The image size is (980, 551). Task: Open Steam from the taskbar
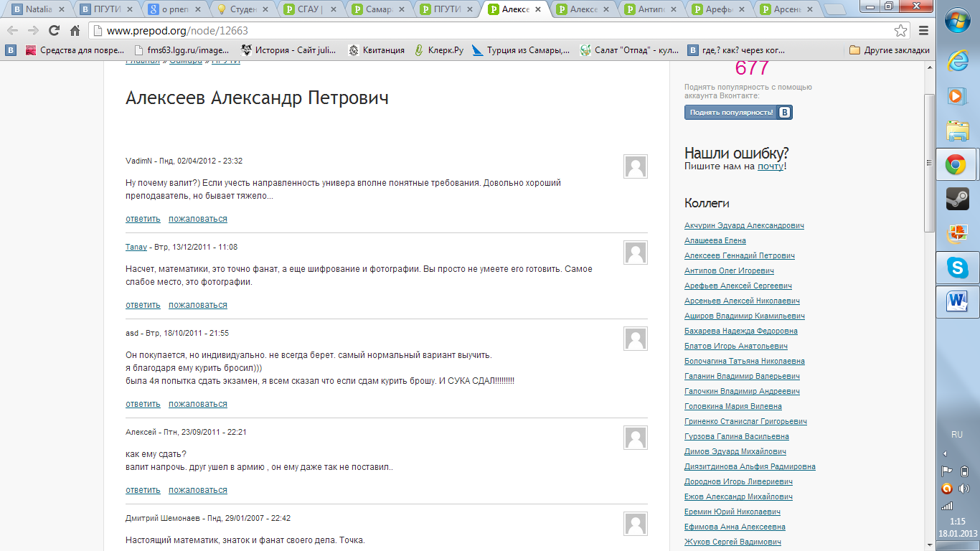tap(958, 199)
